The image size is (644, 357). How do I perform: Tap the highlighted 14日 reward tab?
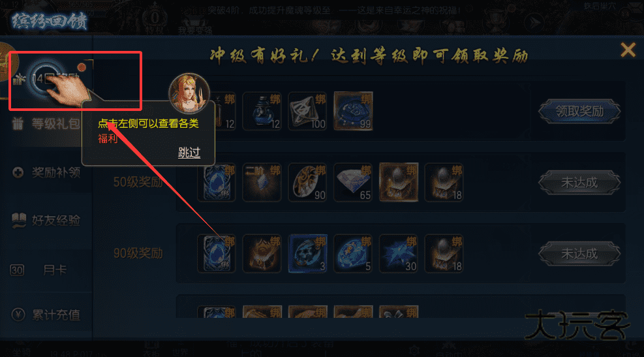pos(52,80)
